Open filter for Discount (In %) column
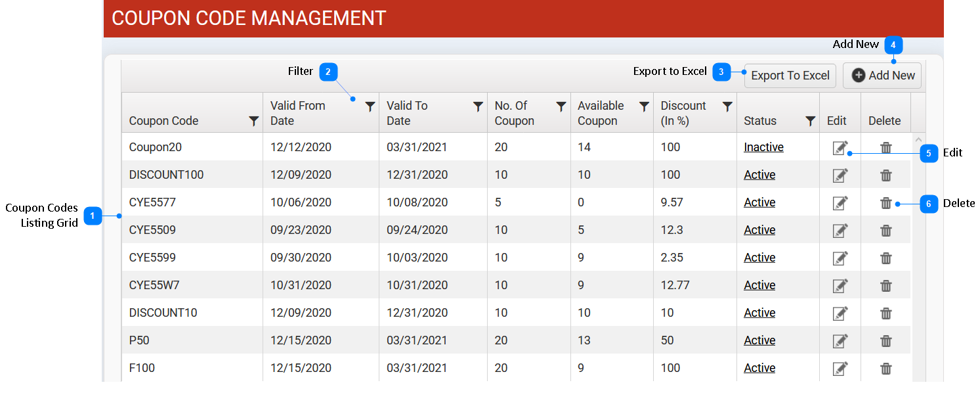 click(x=727, y=106)
